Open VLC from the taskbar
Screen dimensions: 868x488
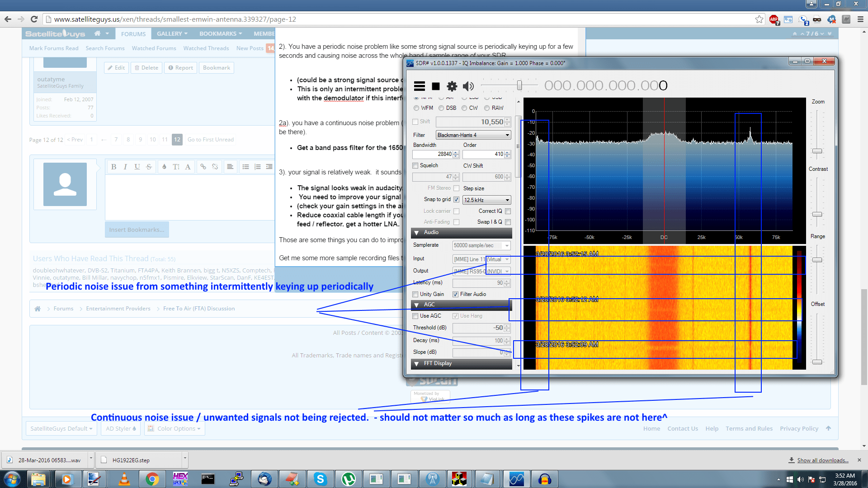click(x=124, y=479)
